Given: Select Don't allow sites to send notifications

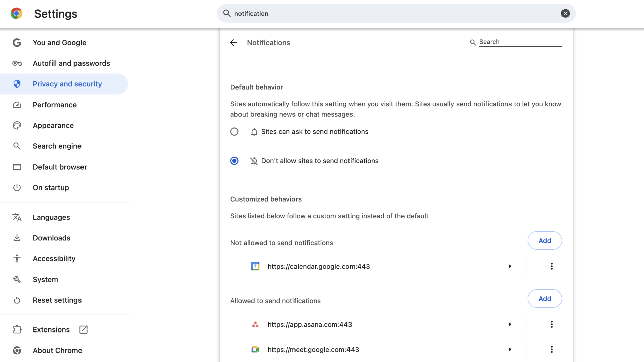Looking at the screenshot, I should coord(234,161).
